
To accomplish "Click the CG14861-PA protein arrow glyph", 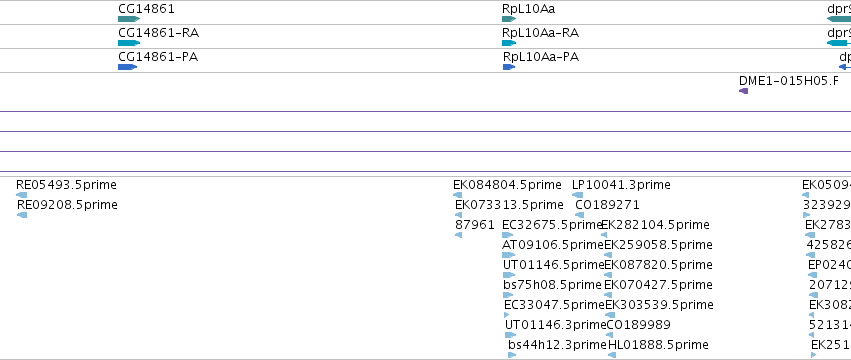I will click(128, 67).
